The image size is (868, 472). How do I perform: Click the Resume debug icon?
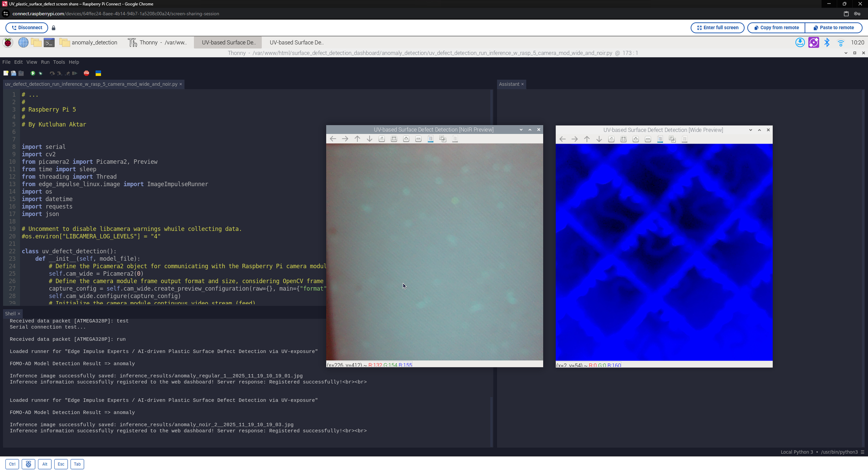click(75, 73)
